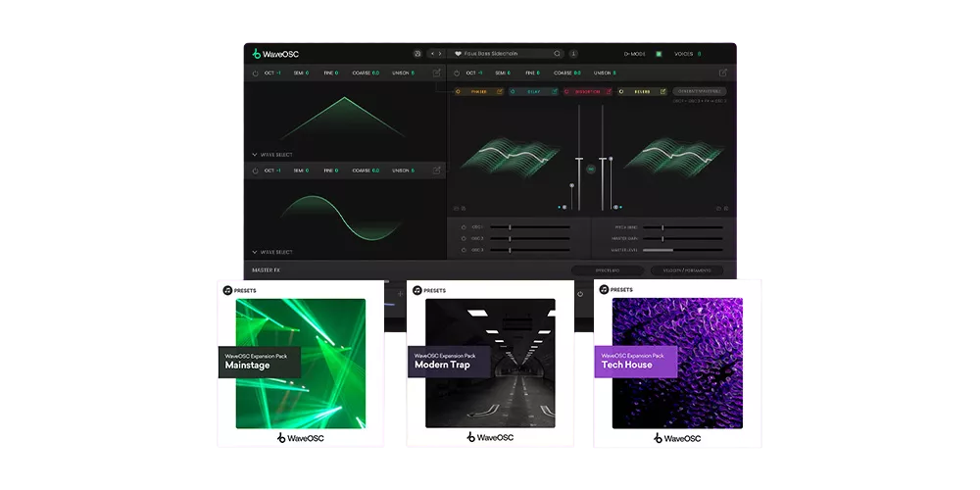Open the Faux Bass Sidechain preset name field
Screen dimensions: 980x490
tap(506, 54)
